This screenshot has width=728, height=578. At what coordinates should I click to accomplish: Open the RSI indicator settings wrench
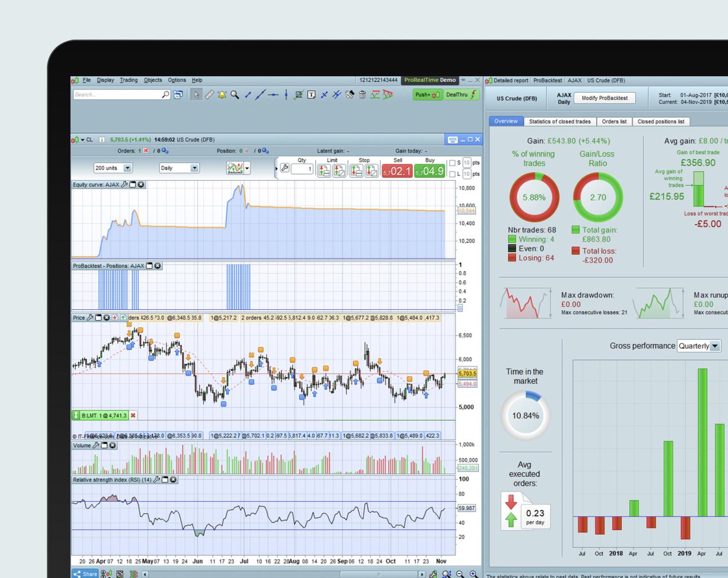[156, 480]
